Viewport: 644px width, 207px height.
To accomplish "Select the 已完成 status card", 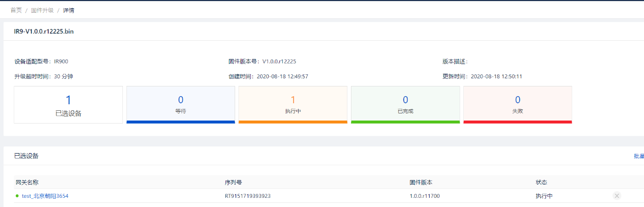I will (405, 104).
